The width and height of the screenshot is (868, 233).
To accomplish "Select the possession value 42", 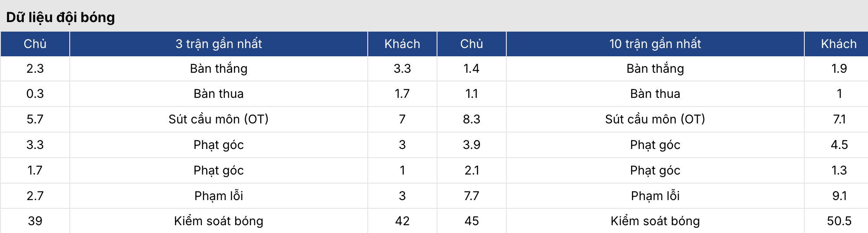I will point(402,221).
